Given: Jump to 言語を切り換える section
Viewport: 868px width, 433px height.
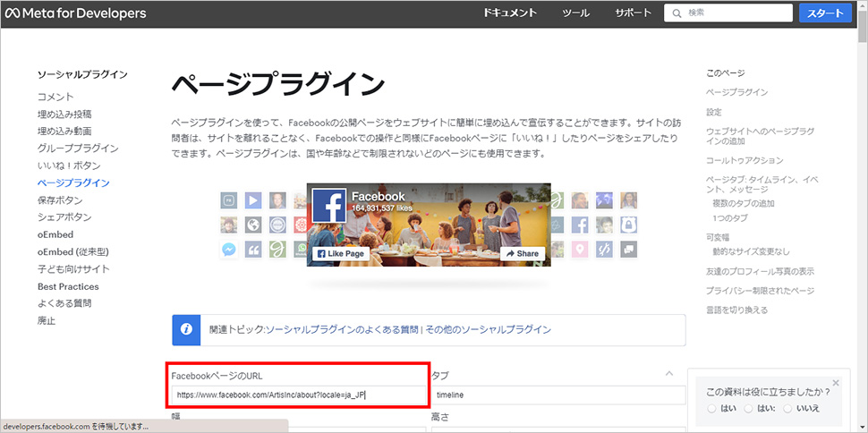Looking at the screenshot, I should click(736, 310).
